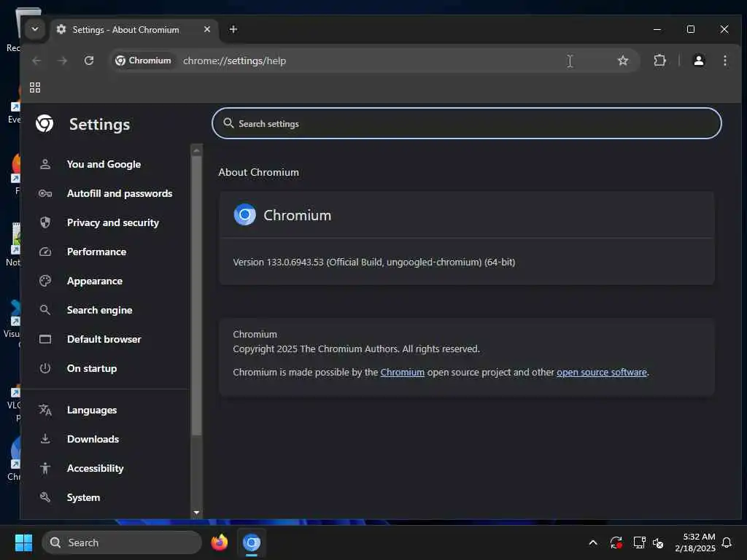Click the sidebar scrollbar down arrow

click(x=196, y=513)
